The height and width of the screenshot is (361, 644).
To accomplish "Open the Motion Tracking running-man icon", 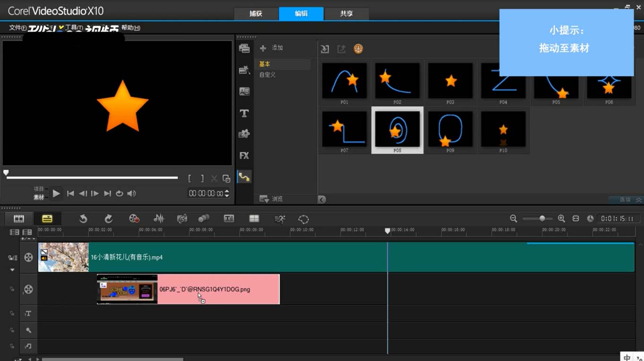I will (280, 219).
